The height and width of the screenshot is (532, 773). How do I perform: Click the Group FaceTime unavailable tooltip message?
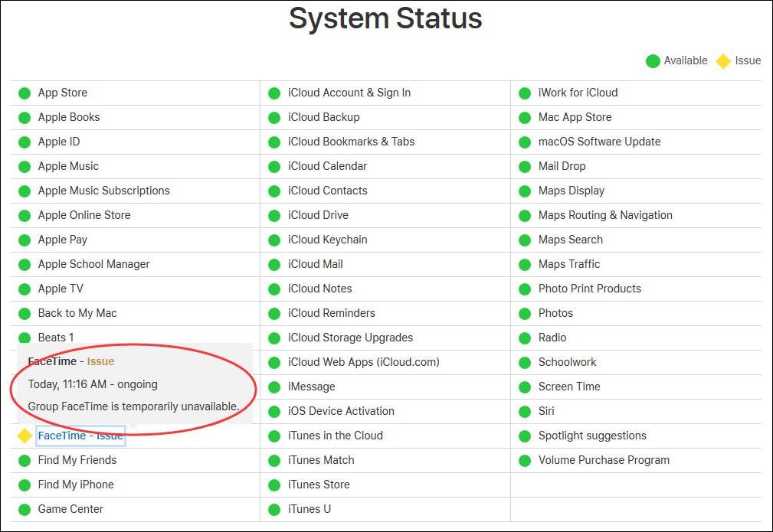click(133, 406)
